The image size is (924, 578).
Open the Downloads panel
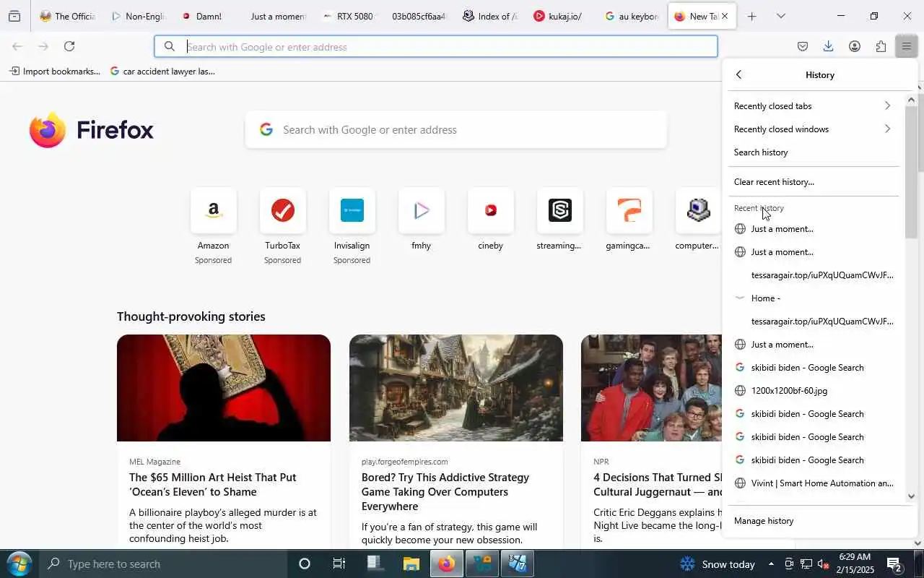click(829, 46)
